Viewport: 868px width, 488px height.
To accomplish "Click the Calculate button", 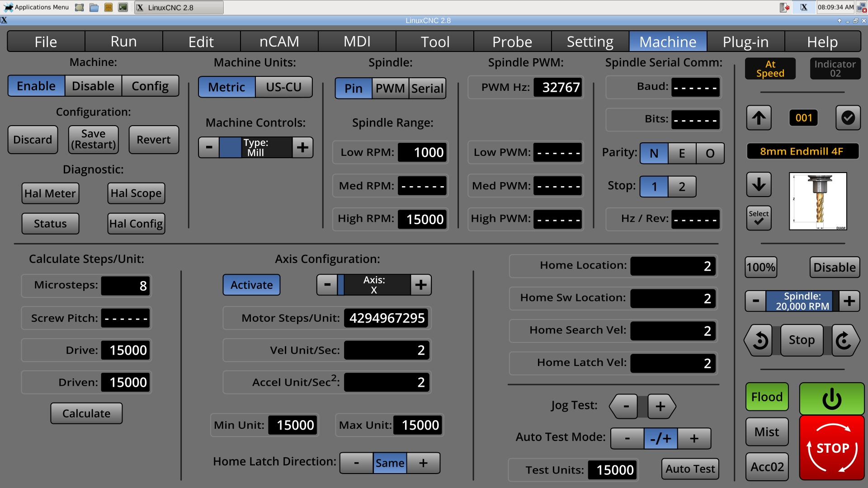I will 86,413.
